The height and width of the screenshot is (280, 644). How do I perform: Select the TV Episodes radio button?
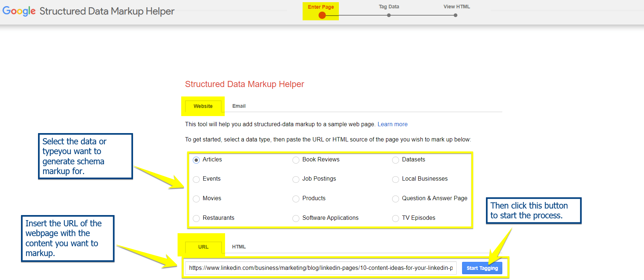tap(395, 218)
